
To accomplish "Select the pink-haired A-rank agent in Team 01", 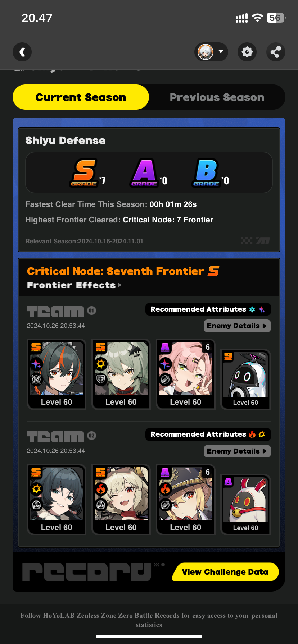I will click(186, 374).
